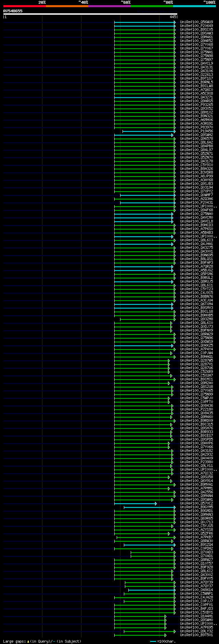Click the cyan ~100% identity legend segment

click(x=194, y=6)
